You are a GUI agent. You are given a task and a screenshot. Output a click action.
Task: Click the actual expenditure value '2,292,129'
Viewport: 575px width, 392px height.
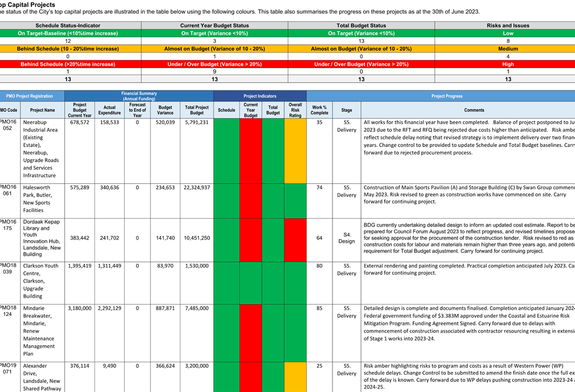[x=110, y=308]
